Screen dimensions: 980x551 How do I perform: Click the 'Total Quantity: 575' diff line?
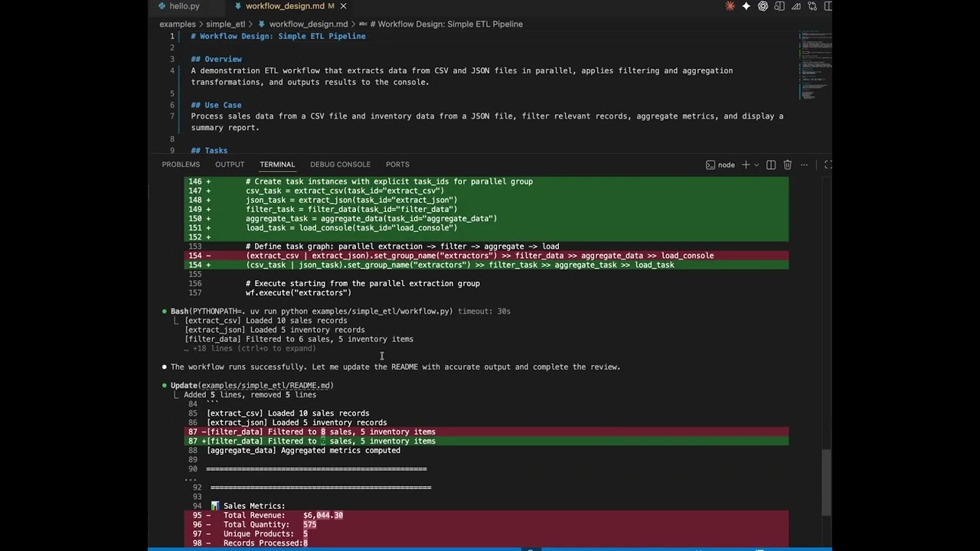tap(487, 525)
